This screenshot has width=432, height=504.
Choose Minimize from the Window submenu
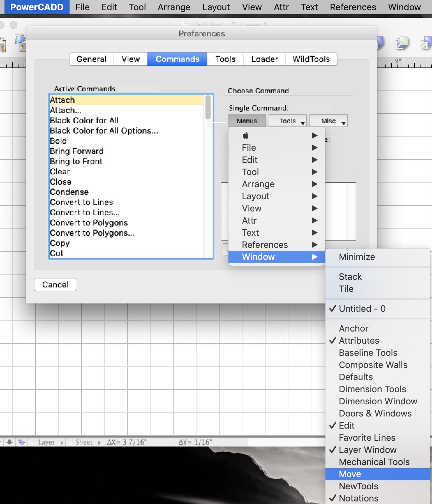(x=378, y=257)
